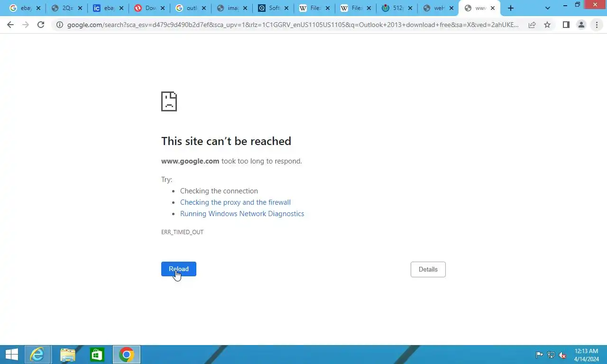Bookmark this tab with the star icon
Viewport: 607px width, 364px height.
pos(547,25)
